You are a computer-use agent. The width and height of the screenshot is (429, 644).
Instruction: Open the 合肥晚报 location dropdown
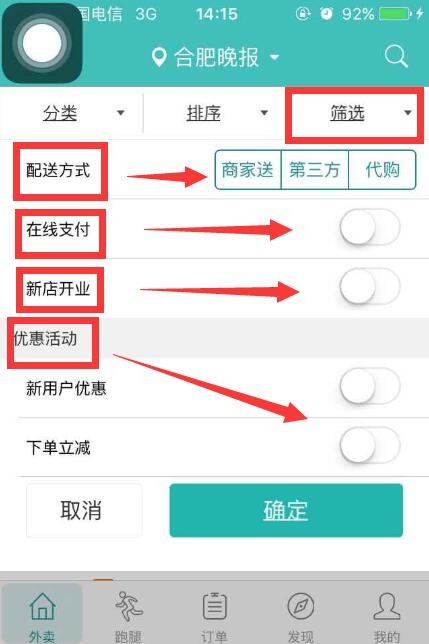point(216,57)
